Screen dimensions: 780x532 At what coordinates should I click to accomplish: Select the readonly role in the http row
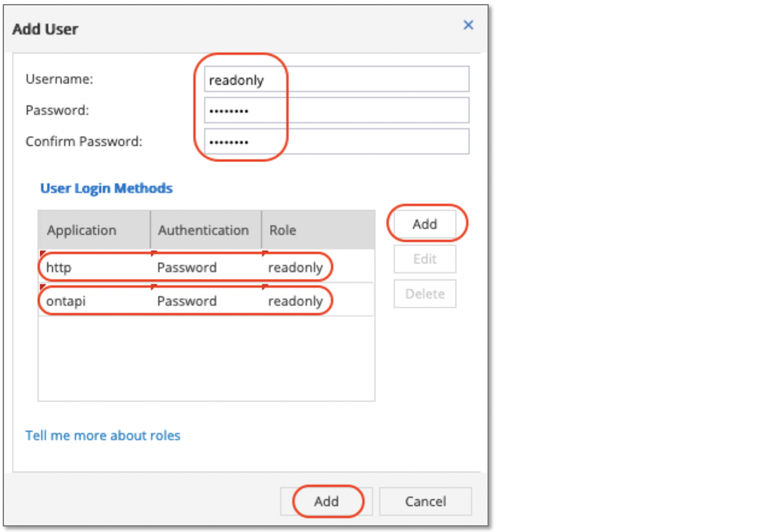(298, 267)
